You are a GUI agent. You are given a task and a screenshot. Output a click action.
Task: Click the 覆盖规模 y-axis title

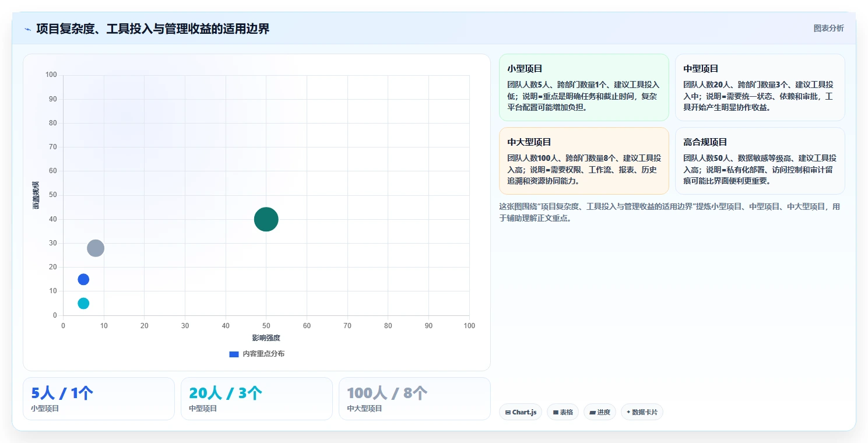point(36,195)
